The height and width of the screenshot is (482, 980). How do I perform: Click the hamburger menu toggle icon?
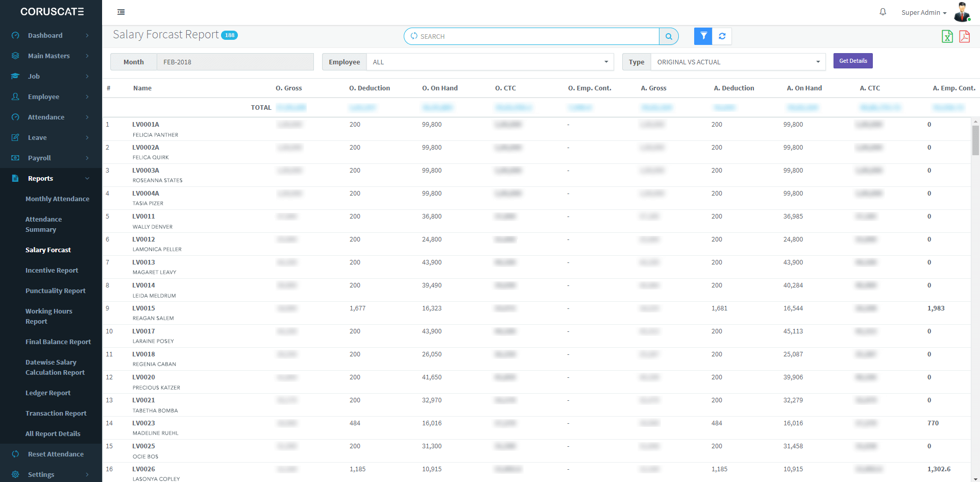click(x=121, y=12)
